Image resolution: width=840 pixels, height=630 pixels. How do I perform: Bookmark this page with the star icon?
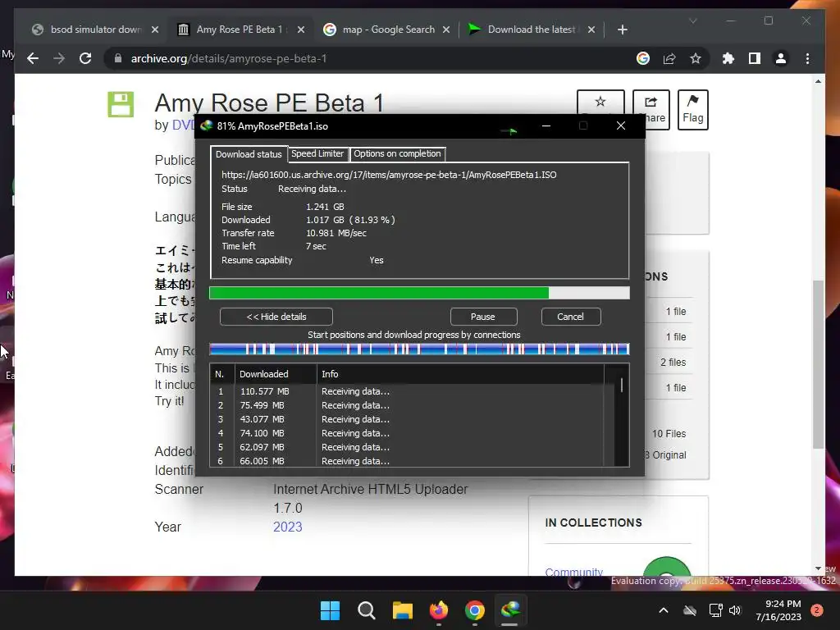click(696, 58)
